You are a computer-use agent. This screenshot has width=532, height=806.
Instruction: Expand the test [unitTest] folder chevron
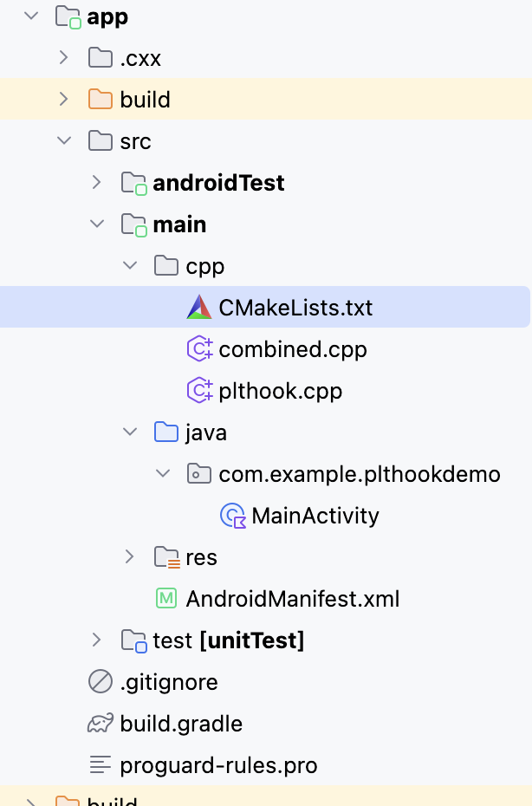click(96, 640)
